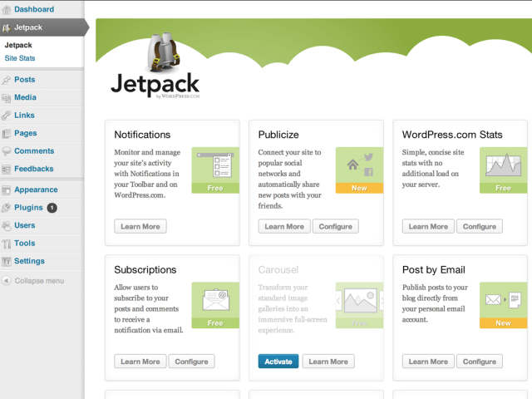This screenshot has height=399, width=532.
Task: Click the WordPress.com Stats card title
Action: pyautogui.click(x=452, y=135)
